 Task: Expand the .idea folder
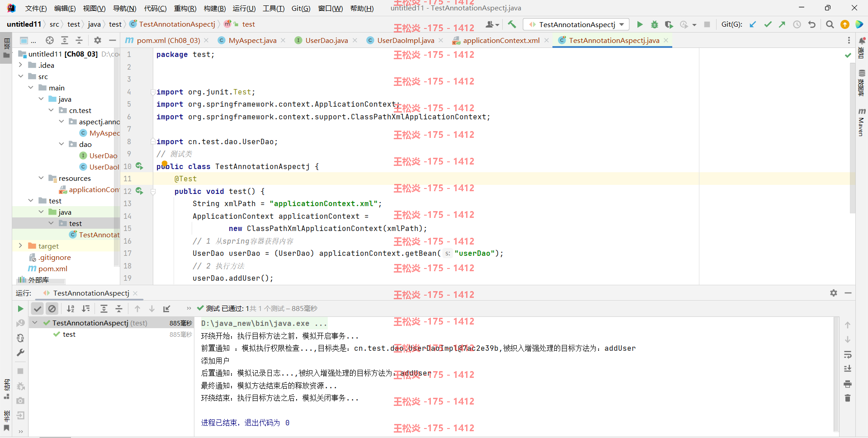click(x=20, y=65)
